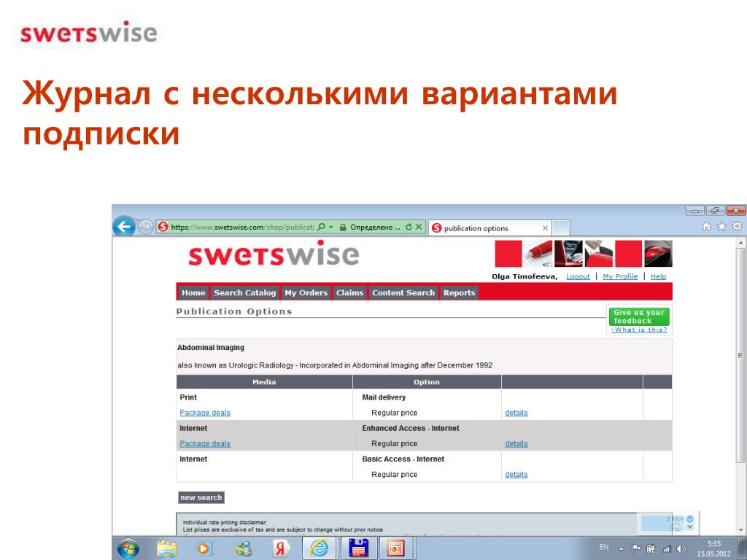This screenshot has height=560, width=747.
Task: Open the Search Catalog menu item
Action: [x=244, y=293]
